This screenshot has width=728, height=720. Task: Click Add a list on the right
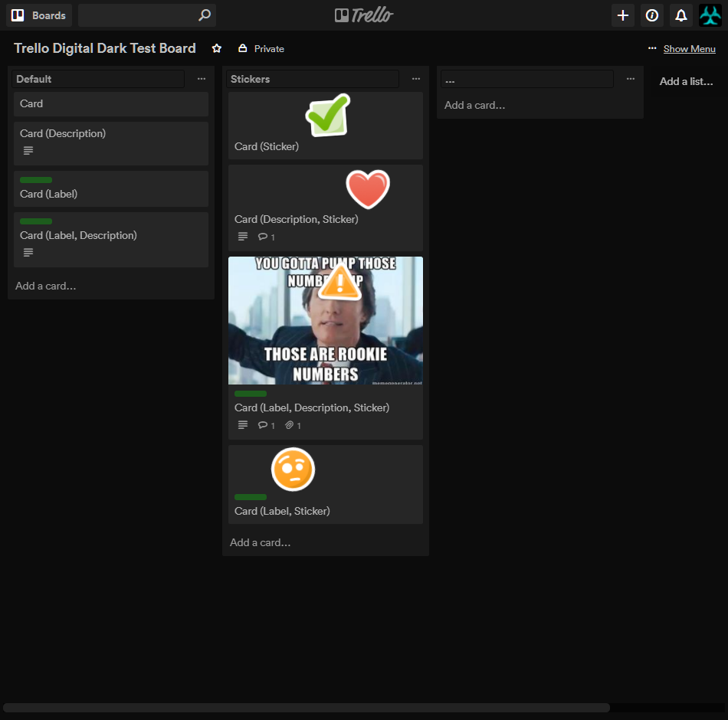pyautogui.click(x=686, y=81)
